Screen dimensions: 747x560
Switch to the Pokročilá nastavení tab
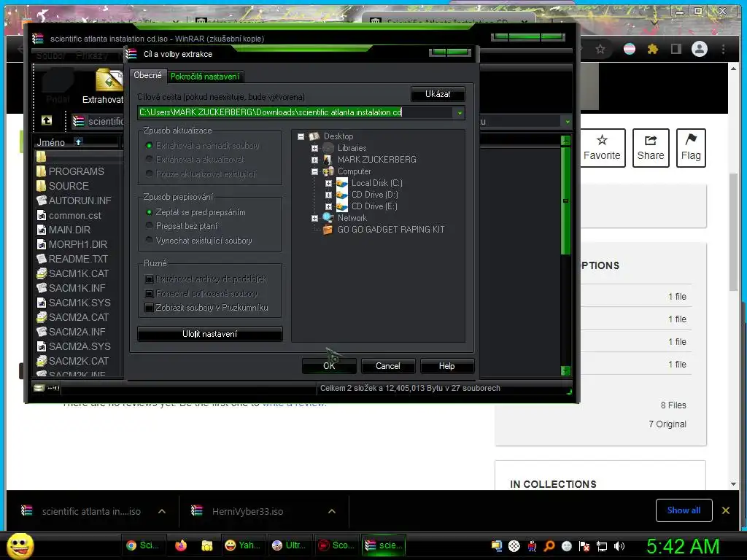pos(205,77)
